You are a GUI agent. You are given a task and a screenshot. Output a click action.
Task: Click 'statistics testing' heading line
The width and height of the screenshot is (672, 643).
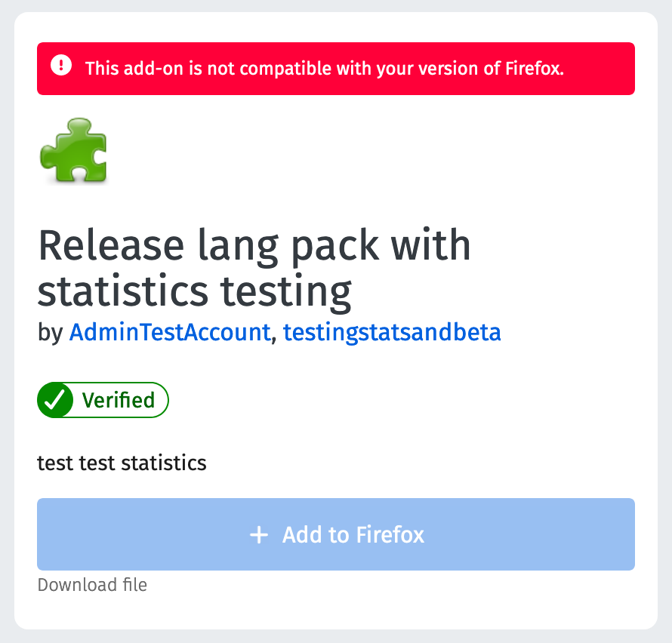pos(195,291)
